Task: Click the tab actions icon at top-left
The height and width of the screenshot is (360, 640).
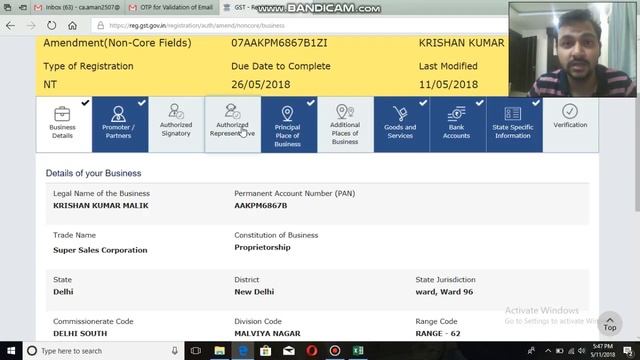Action: [x=7, y=7]
